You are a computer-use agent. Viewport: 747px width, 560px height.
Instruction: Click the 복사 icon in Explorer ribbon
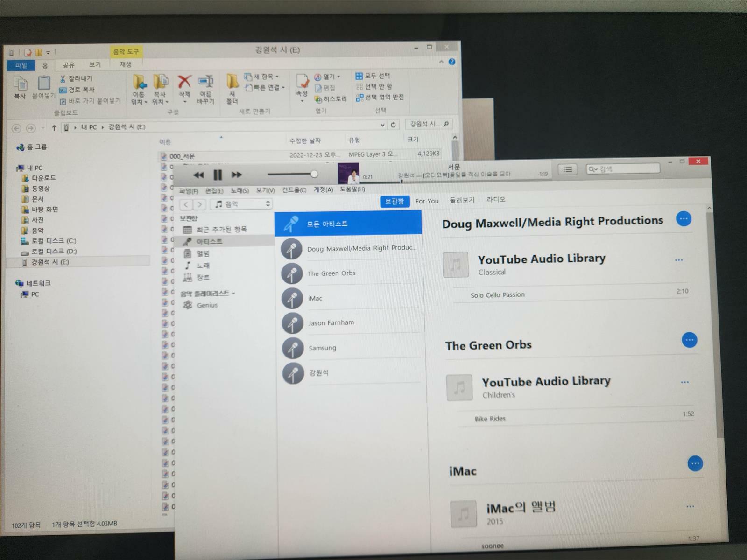[20, 87]
